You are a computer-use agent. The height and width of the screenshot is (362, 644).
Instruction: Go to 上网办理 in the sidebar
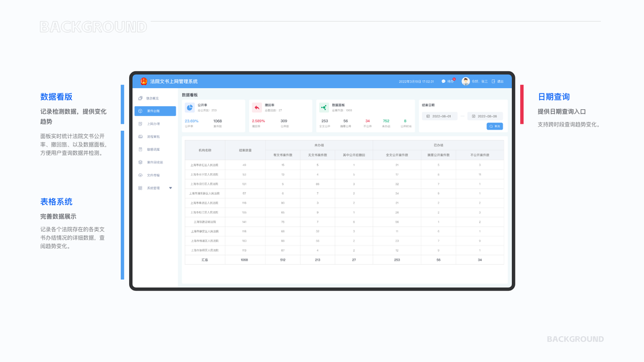(155, 124)
